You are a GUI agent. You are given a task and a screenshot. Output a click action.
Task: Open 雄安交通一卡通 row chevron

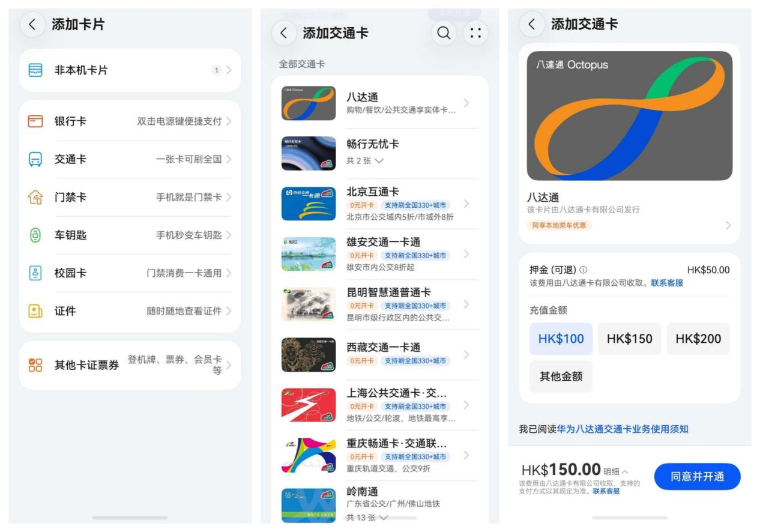pos(466,254)
